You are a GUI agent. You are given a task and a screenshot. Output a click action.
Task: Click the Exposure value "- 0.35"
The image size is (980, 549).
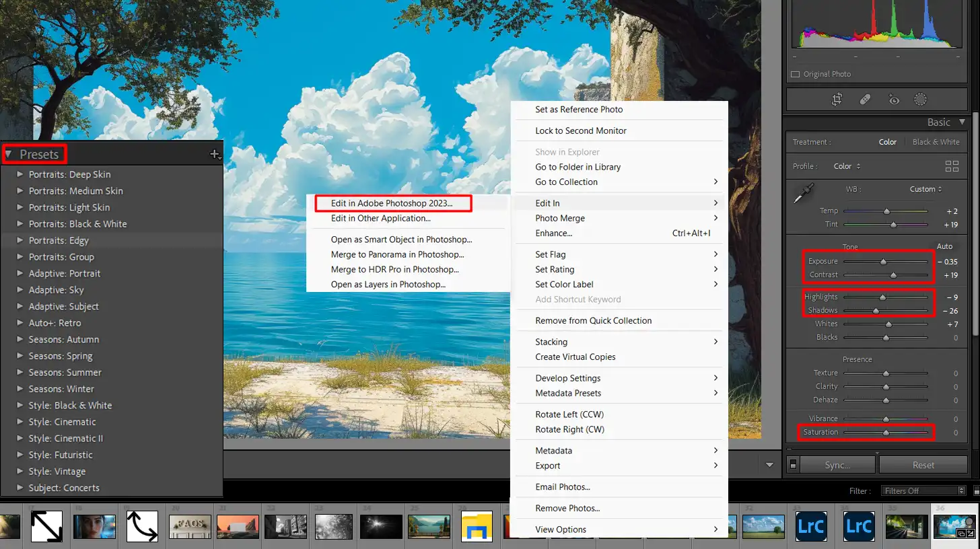pos(946,261)
